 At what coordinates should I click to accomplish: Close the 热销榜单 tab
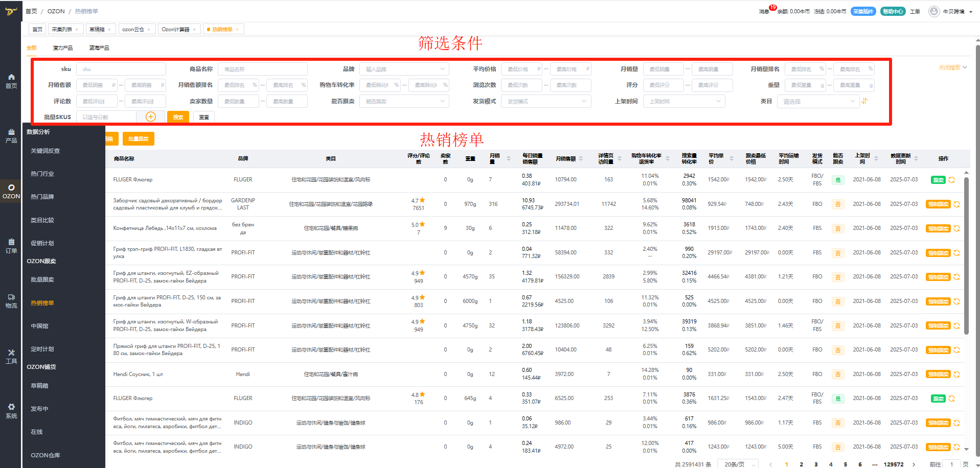tap(237, 30)
